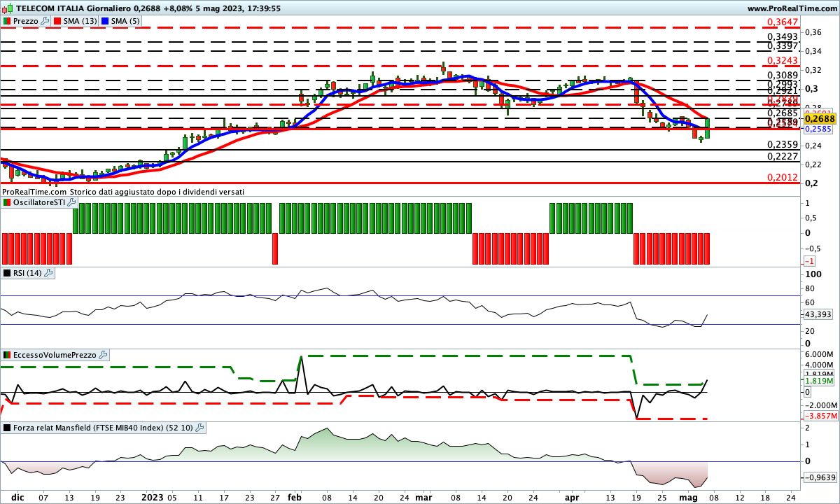Click the red SMA (13) color square
The image size is (840, 504).
pyautogui.click(x=57, y=22)
